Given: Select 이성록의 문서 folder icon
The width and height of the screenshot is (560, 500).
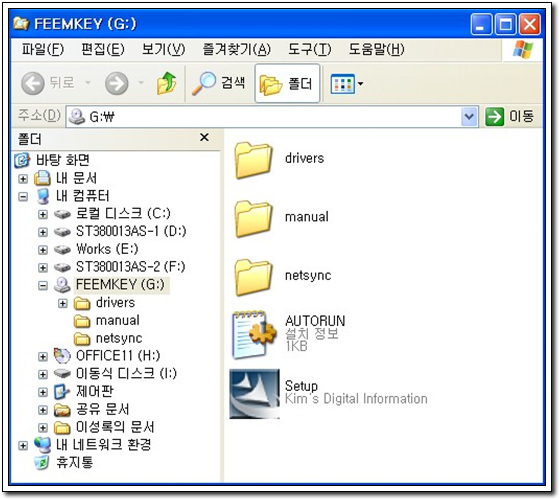Looking at the screenshot, I should pos(62,428).
